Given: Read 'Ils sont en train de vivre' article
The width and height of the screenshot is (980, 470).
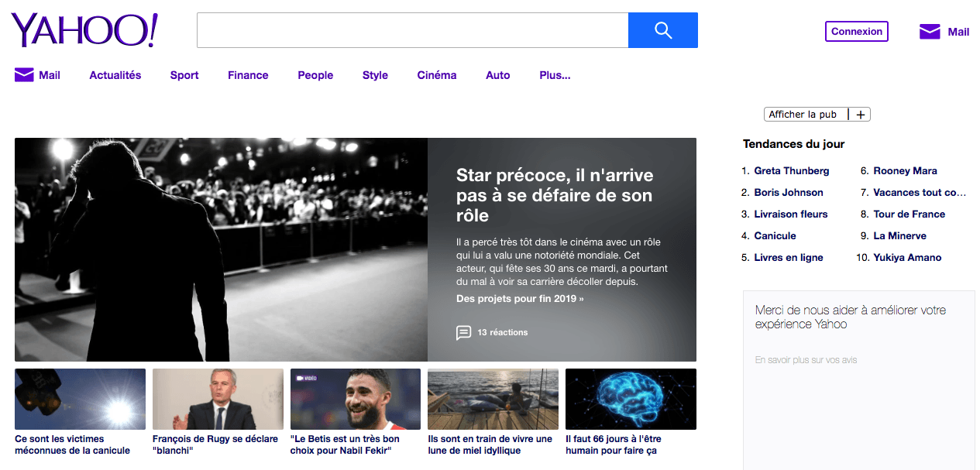Looking at the screenshot, I should click(x=490, y=444).
